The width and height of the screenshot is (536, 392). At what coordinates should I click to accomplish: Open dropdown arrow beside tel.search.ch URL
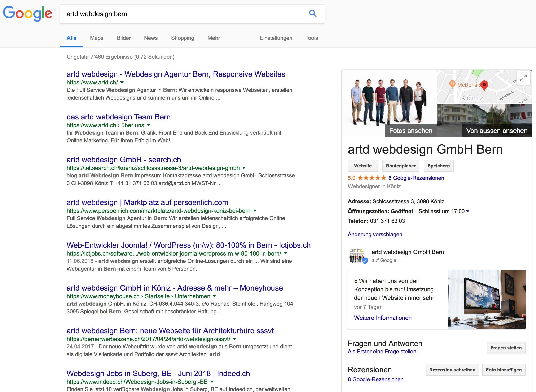pos(243,168)
